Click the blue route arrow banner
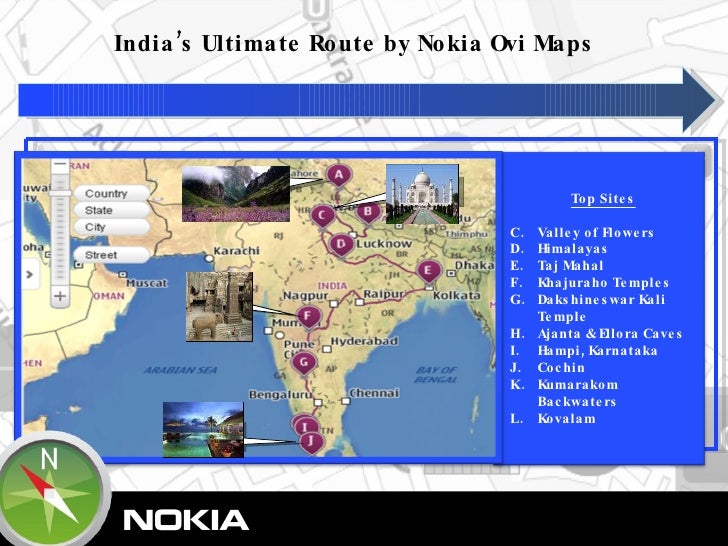Image resolution: width=728 pixels, height=546 pixels. tap(367, 100)
